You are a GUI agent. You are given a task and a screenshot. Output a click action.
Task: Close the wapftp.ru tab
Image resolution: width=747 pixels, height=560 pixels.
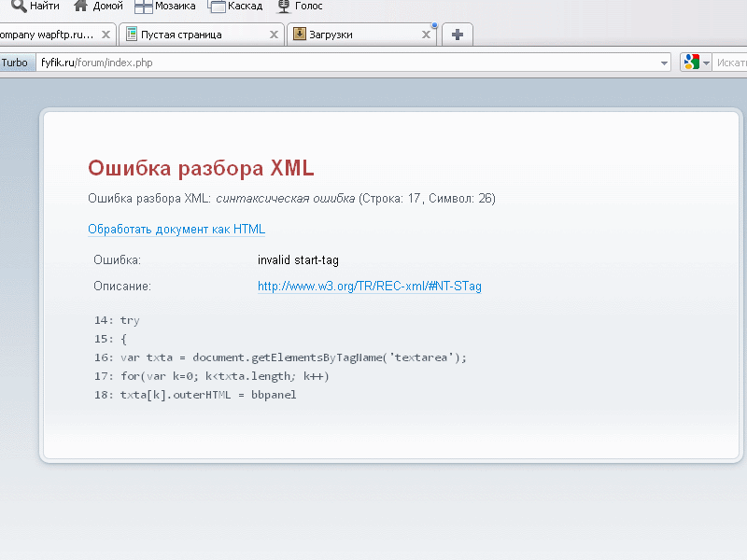(106, 35)
